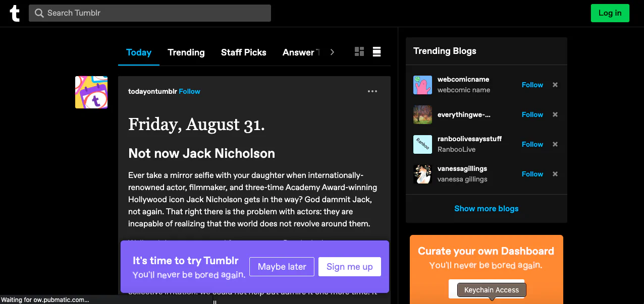644x304 pixels.
Task: Dismiss vanessagillings from Trending Blogs
Action: pyautogui.click(x=555, y=174)
